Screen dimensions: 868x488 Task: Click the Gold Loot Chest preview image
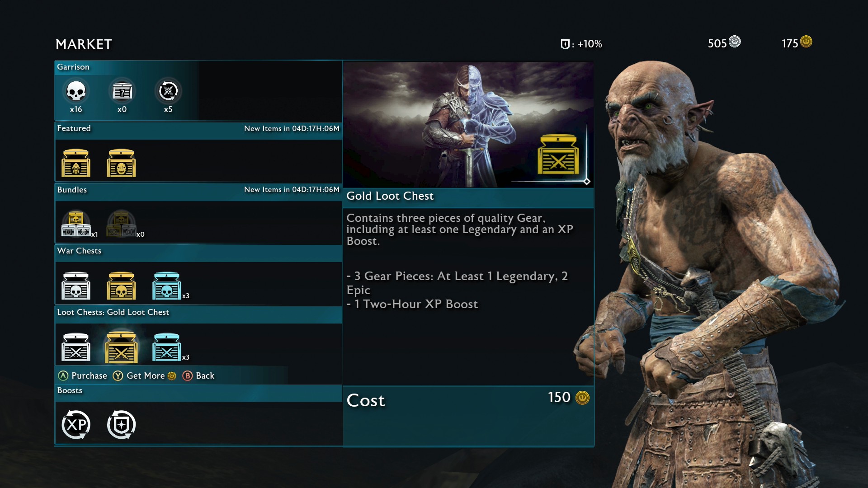click(x=468, y=125)
